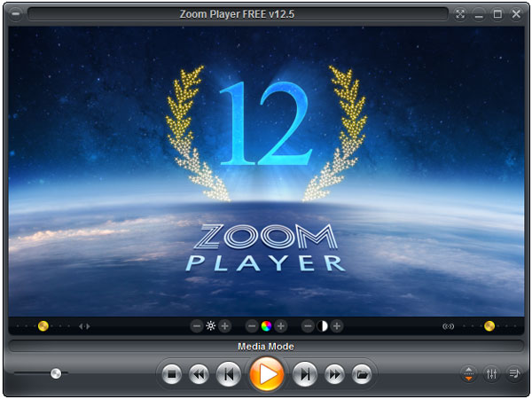The height and width of the screenshot is (399, 532).
Task: Click the color wheel saturation icon
Action: pos(266,326)
